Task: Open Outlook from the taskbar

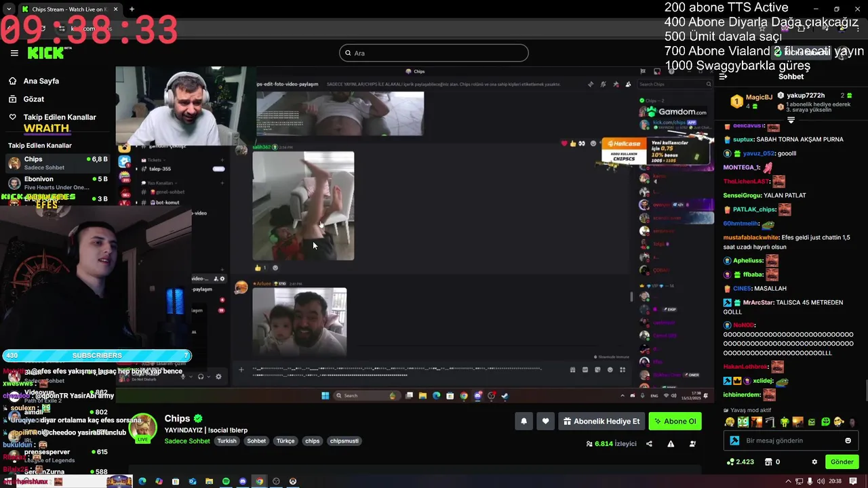Action: (193, 481)
